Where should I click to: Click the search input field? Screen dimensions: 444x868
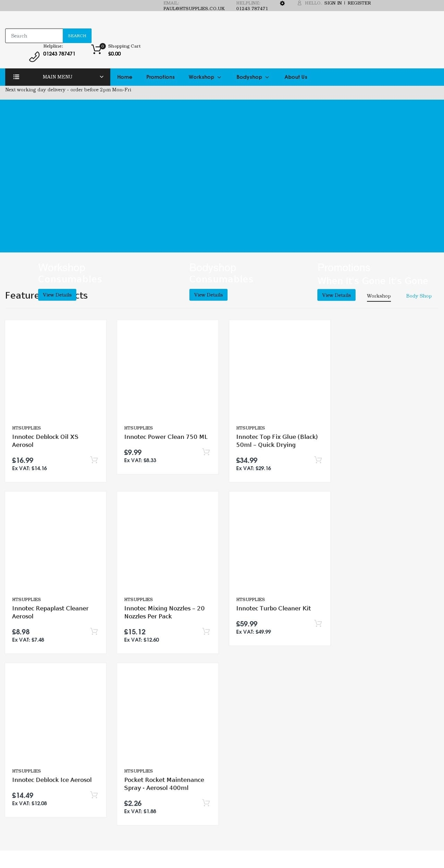(34, 36)
